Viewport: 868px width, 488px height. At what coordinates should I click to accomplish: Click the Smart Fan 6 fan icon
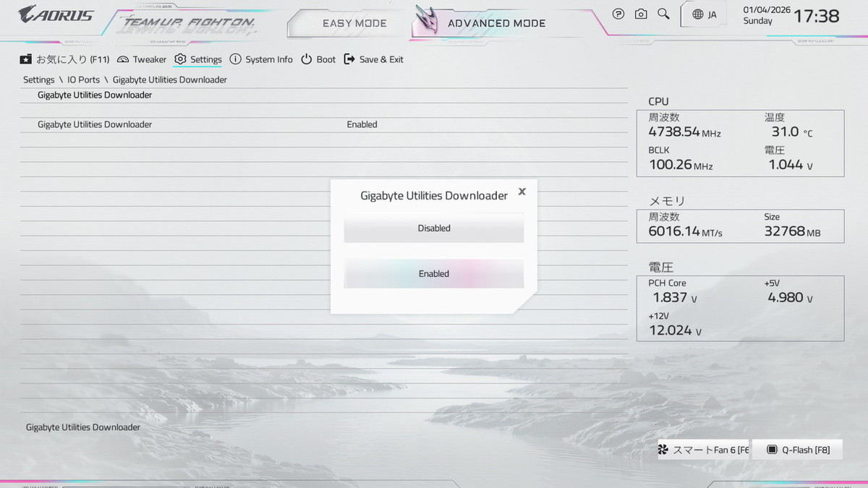pos(663,450)
